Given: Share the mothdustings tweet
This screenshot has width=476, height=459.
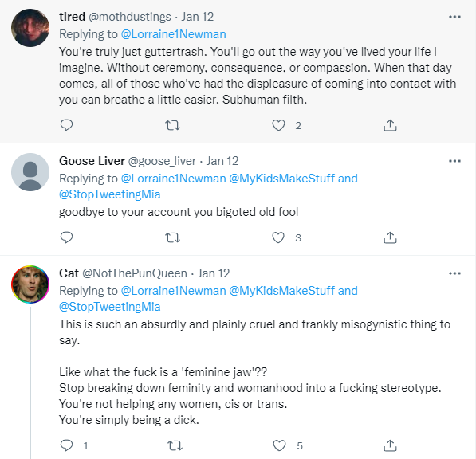Looking at the screenshot, I should [x=390, y=125].
